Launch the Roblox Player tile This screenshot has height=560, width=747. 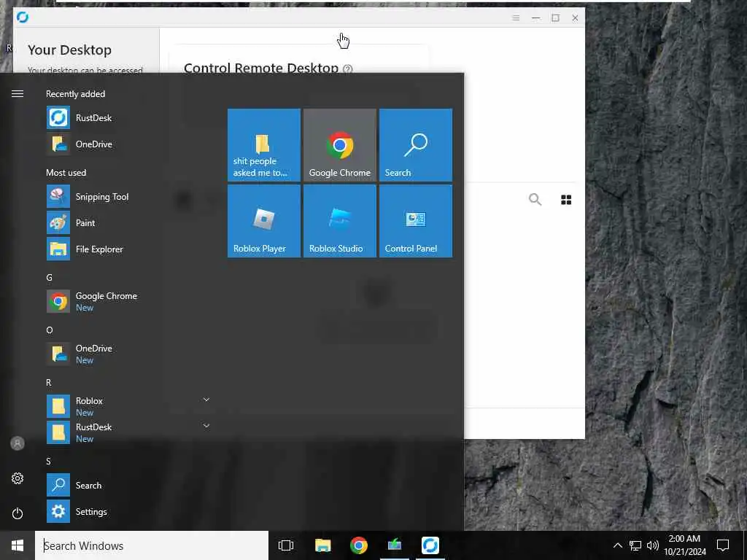pyautogui.click(x=264, y=221)
